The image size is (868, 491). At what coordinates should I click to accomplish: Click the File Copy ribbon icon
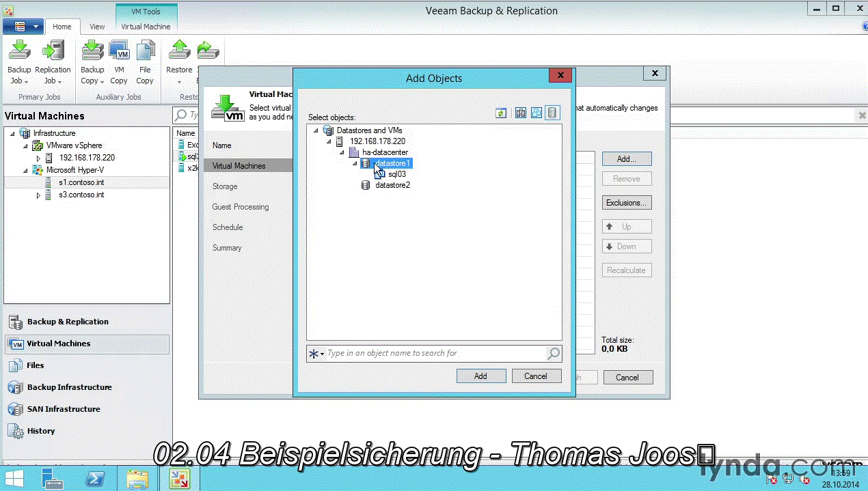(x=145, y=51)
